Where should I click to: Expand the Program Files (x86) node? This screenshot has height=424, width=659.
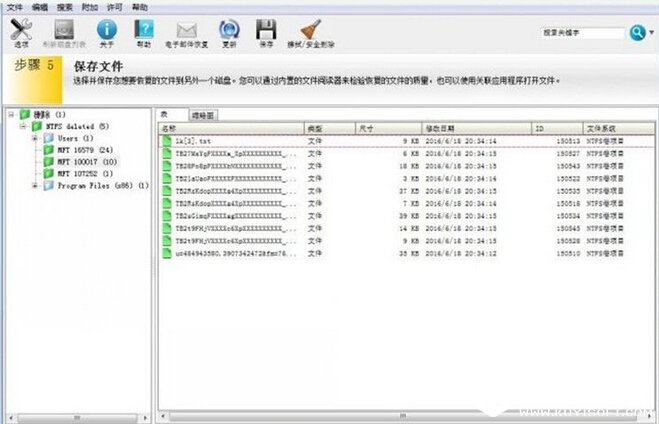point(36,185)
